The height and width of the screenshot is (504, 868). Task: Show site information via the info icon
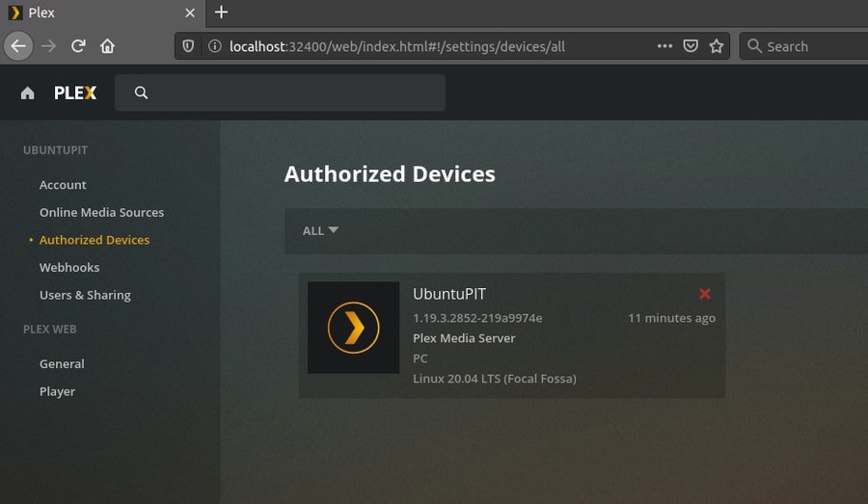tap(215, 46)
